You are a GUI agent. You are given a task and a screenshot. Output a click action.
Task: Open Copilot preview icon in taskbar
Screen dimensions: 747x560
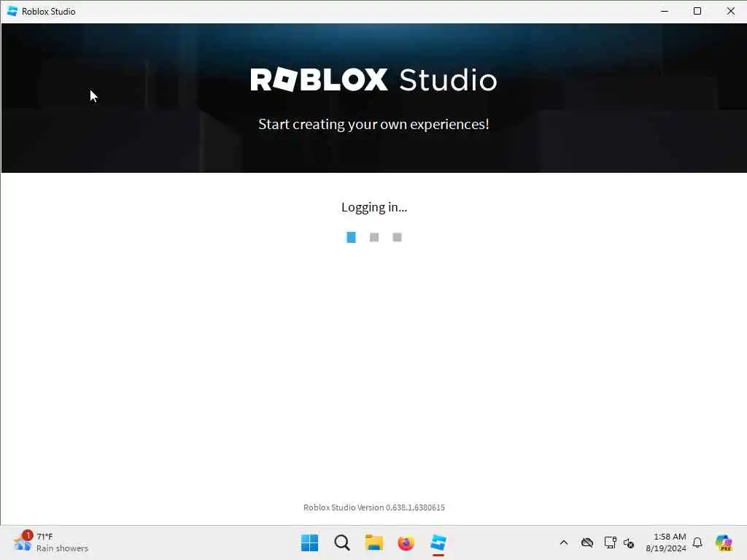pos(724,542)
